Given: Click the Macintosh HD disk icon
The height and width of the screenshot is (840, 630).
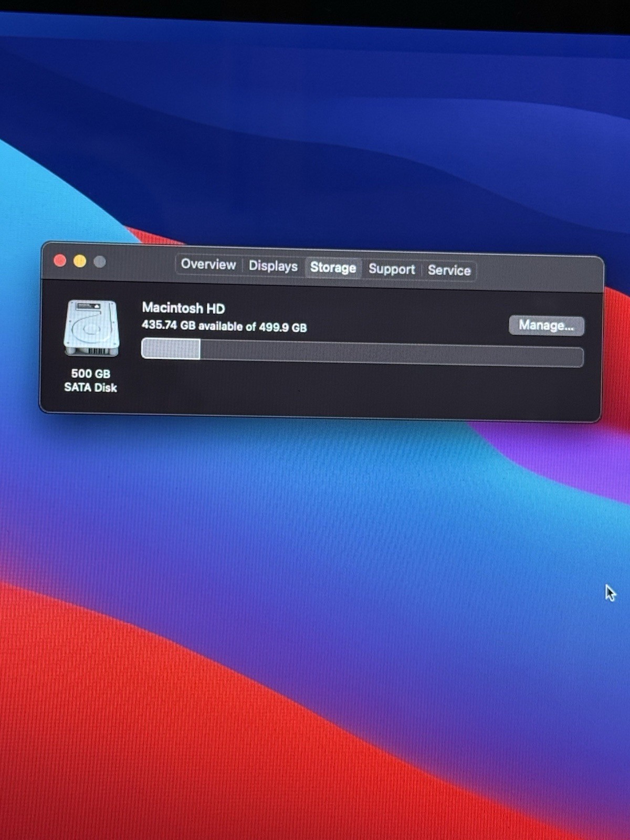Looking at the screenshot, I should tap(91, 328).
